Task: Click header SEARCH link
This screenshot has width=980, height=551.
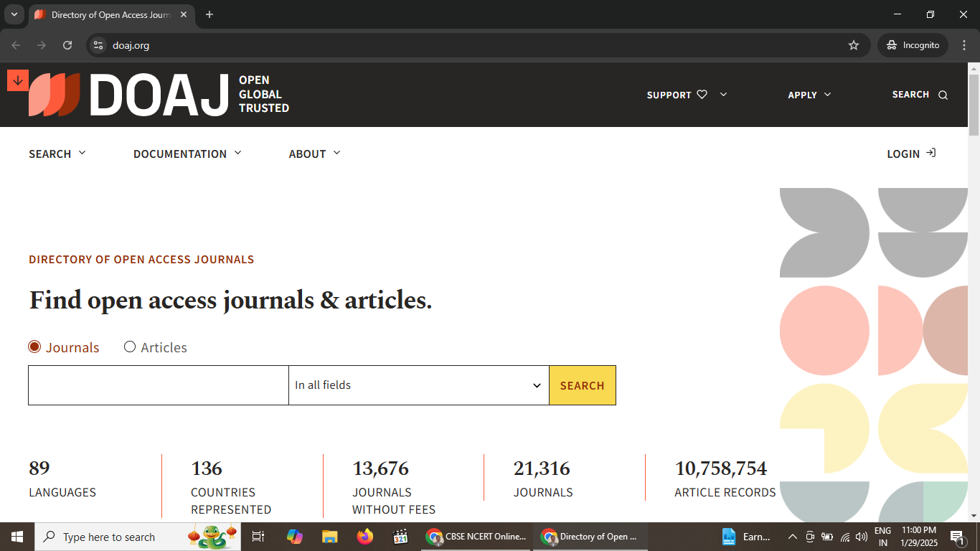Action: (910, 95)
